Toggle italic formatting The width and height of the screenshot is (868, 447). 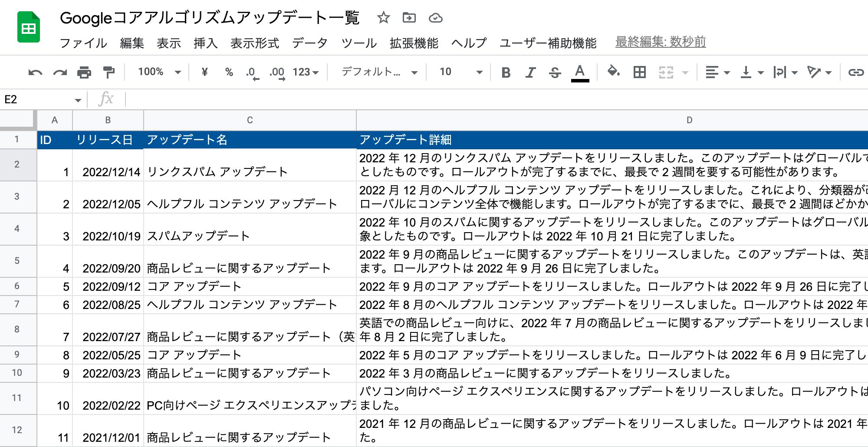pos(530,72)
